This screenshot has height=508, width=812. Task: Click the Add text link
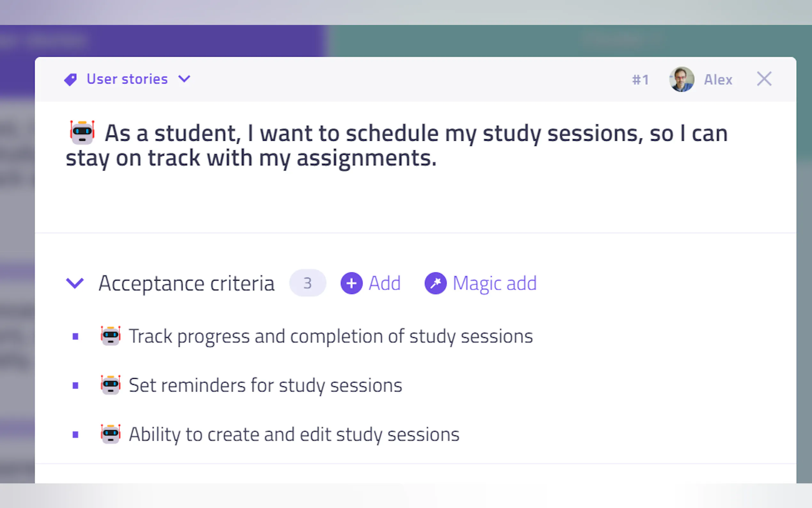coord(385,283)
